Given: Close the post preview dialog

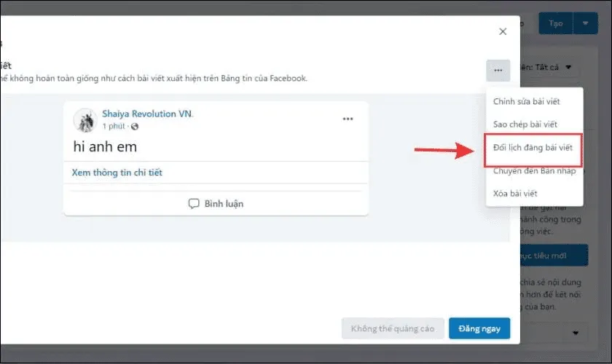Looking at the screenshot, I should (x=503, y=31).
